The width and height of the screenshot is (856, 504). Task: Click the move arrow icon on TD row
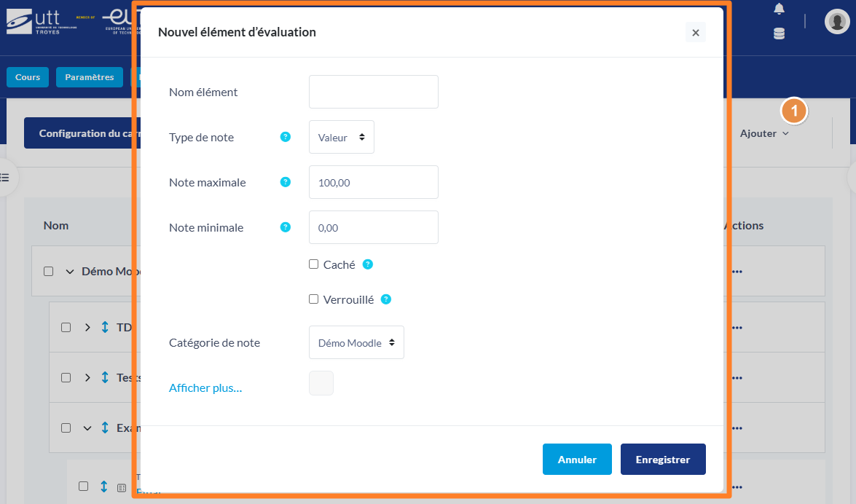(105, 327)
